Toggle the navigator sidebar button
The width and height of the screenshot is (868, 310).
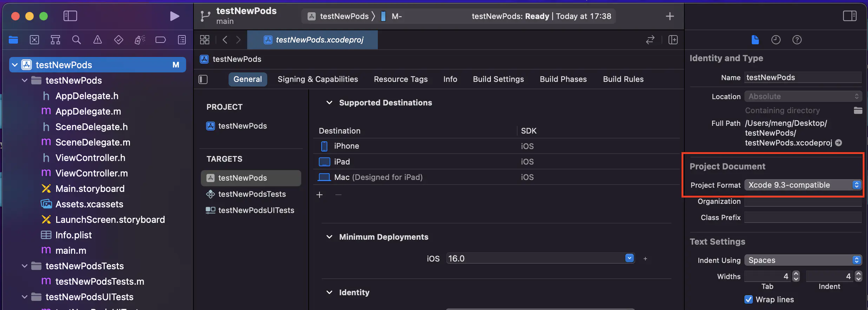pos(70,16)
